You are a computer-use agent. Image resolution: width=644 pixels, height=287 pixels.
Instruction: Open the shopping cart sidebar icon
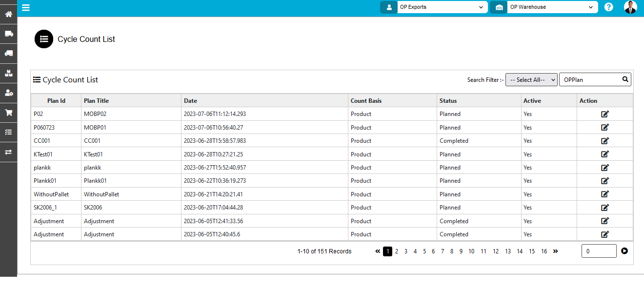point(8,113)
